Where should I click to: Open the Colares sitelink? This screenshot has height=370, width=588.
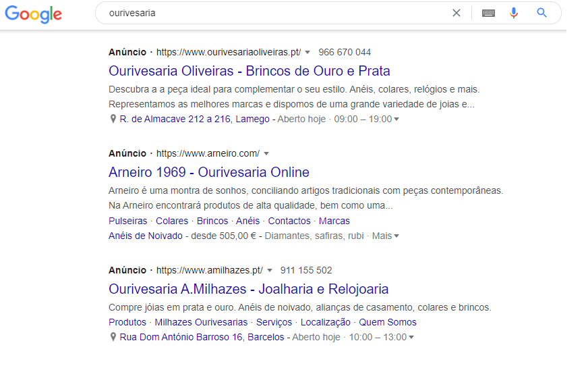172,221
